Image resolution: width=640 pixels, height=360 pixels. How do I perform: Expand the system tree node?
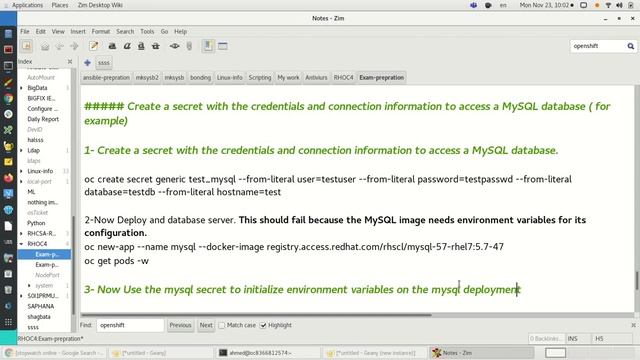[x=29, y=286]
